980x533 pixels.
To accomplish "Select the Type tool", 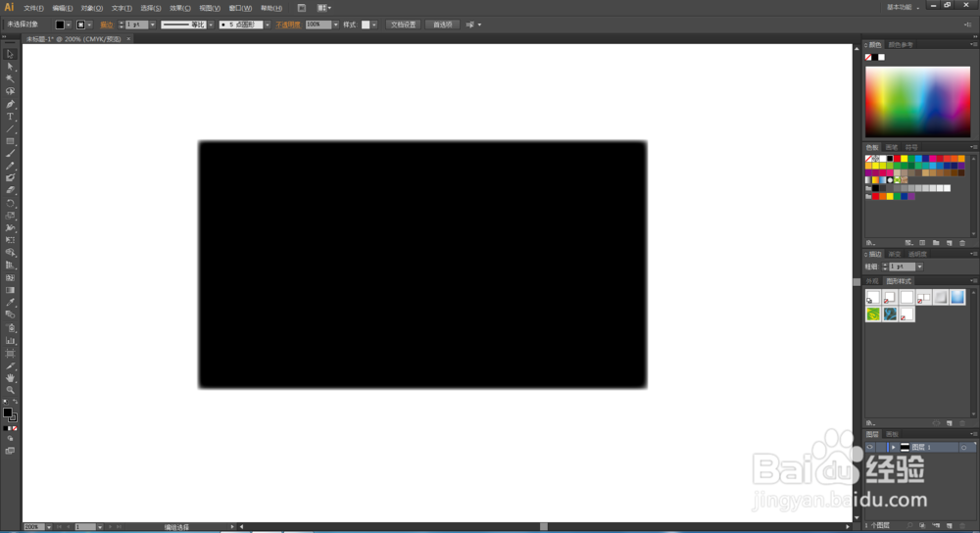I will [10, 117].
